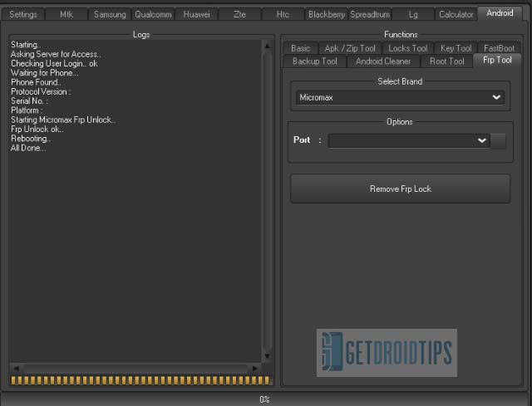Switch to Apk / Zip Tool tab

(x=350, y=48)
